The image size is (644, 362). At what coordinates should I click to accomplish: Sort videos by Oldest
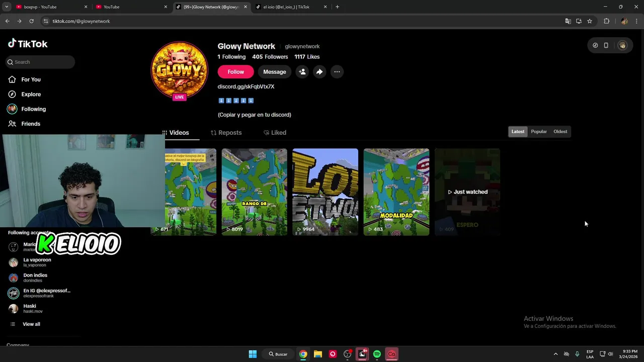560,132
